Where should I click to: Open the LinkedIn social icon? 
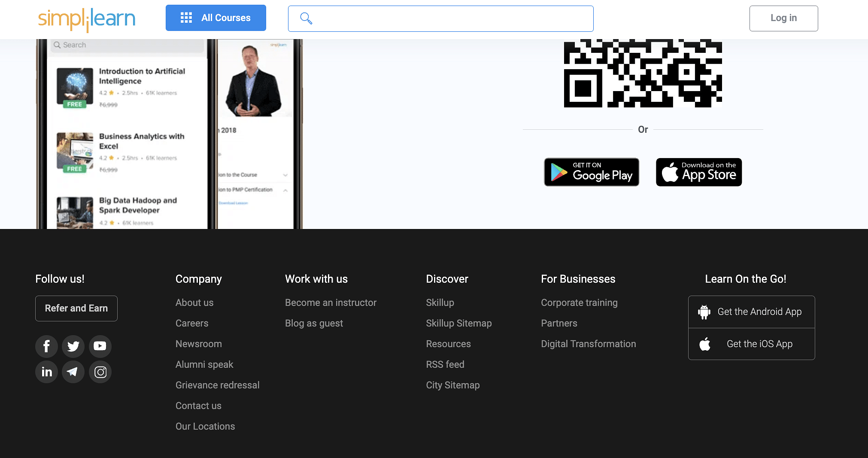46,372
